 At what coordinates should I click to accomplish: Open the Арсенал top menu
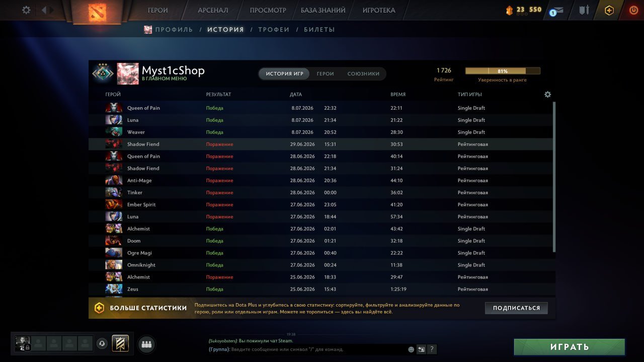point(213,10)
